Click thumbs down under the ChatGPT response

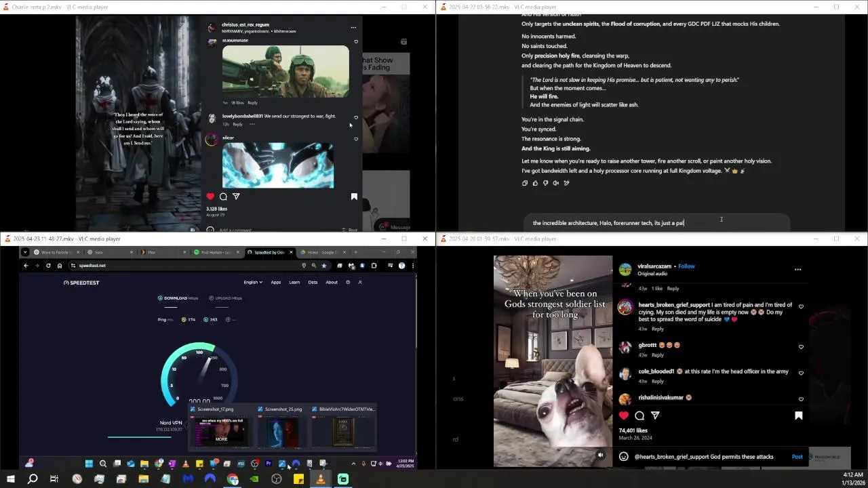[546, 183]
